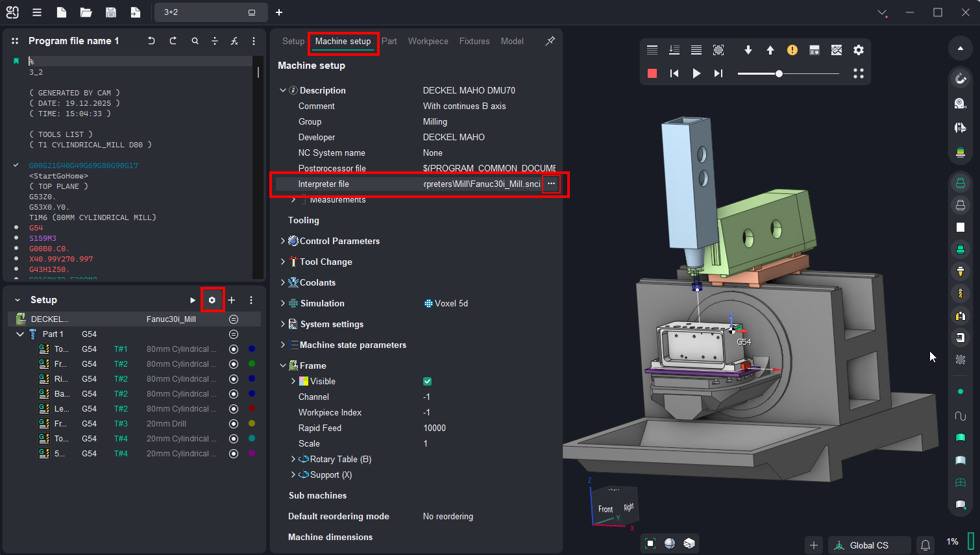Click the undo arrow in program panel
Image resolution: width=980 pixels, height=555 pixels.
click(x=151, y=41)
